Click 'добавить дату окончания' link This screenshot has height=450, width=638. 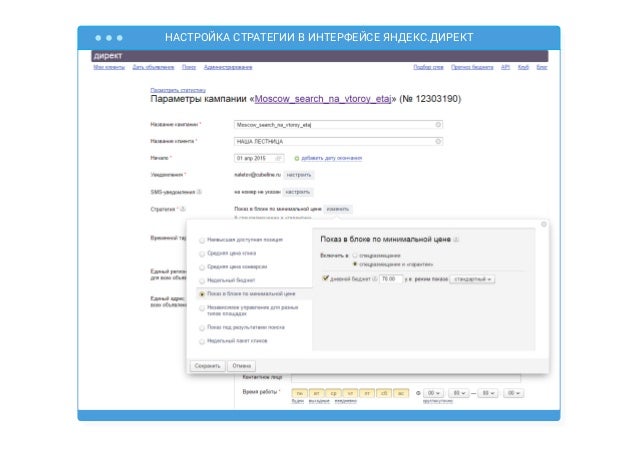tap(332, 158)
